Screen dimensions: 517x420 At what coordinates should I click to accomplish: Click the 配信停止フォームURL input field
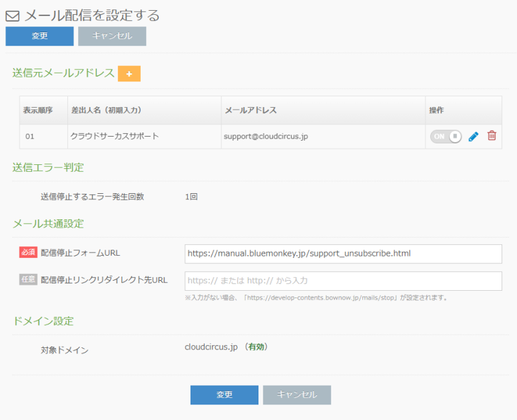click(343, 254)
